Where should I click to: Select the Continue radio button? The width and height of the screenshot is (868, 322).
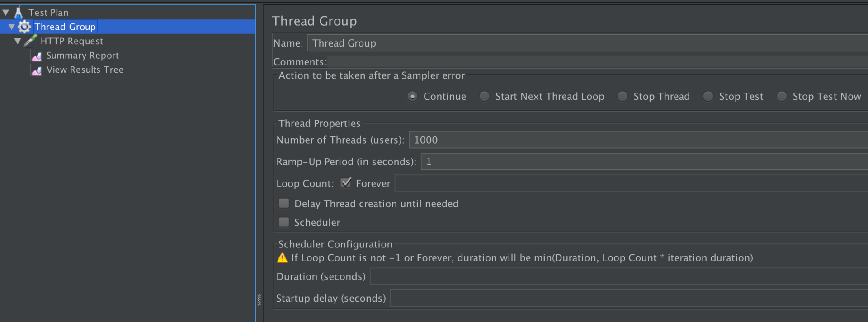click(412, 97)
